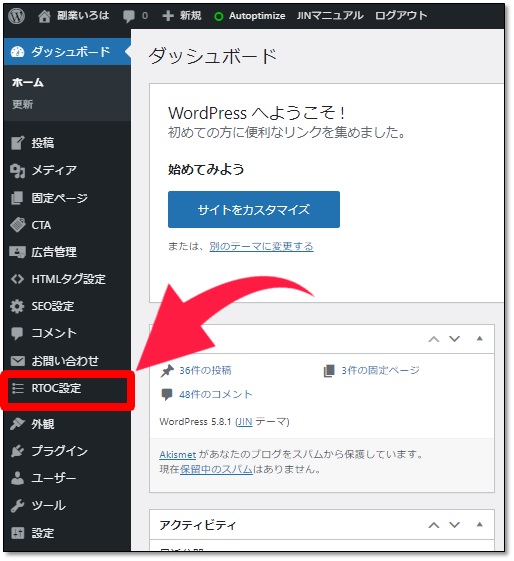Click the ユーザー person icon
Screen dimensions: 514x561
17,478
